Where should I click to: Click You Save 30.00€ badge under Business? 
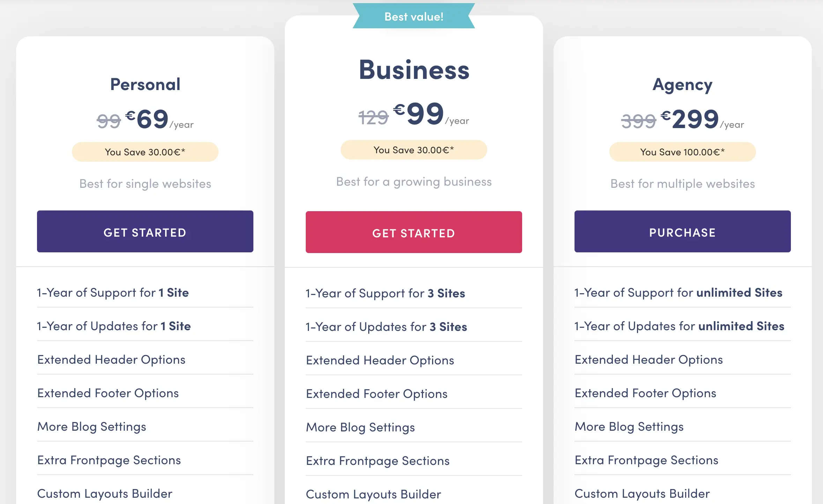(x=414, y=150)
